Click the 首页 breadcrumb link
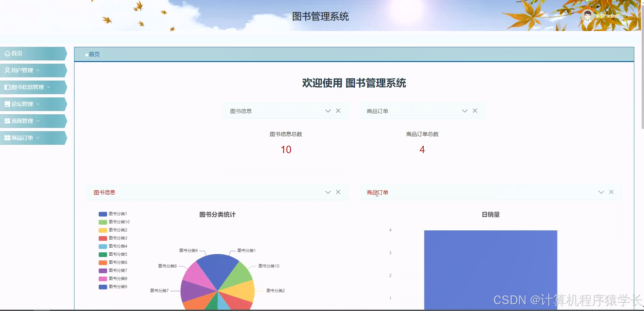 (x=94, y=54)
